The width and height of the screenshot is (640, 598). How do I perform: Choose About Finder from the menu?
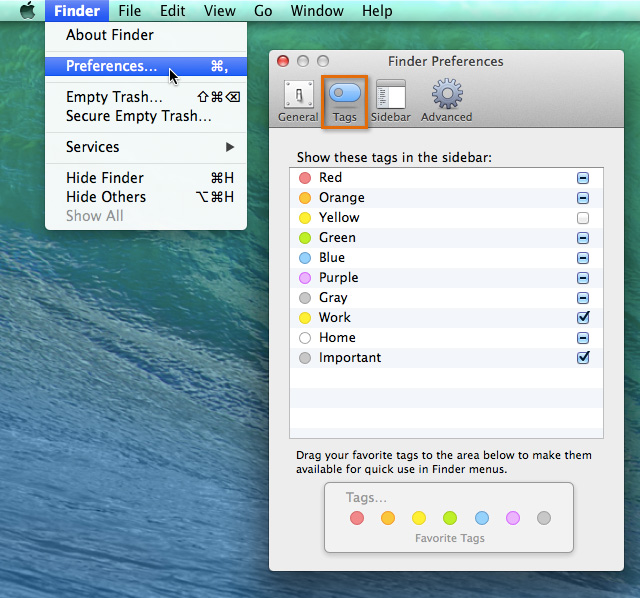tap(146, 35)
